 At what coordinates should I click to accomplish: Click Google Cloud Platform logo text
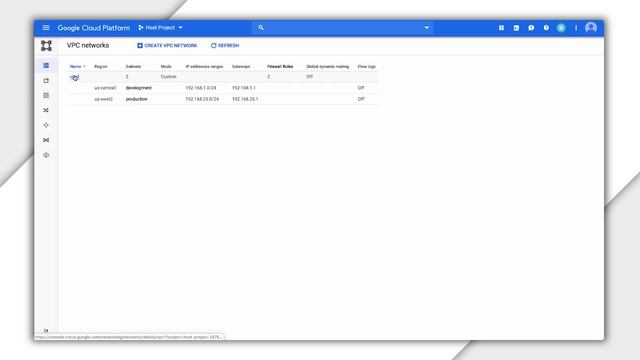tap(93, 28)
